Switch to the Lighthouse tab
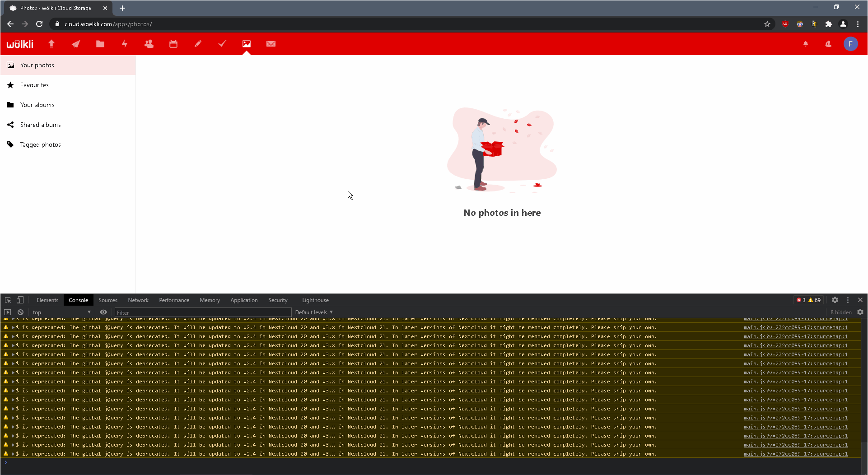The width and height of the screenshot is (868, 475). [x=315, y=300]
